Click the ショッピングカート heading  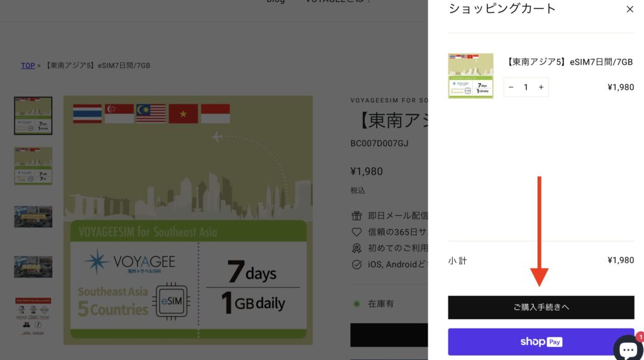tap(502, 9)
